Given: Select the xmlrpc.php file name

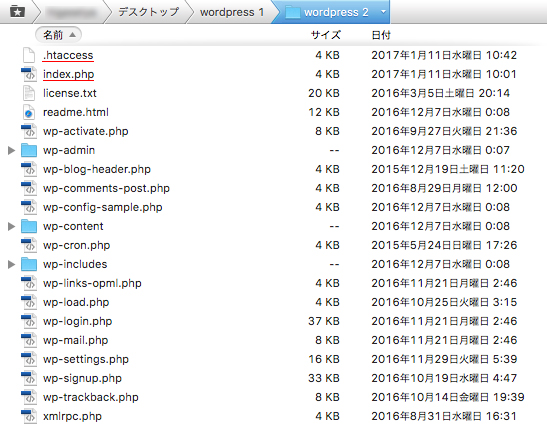Looking at the screenshot, I should tap(72, 416).
